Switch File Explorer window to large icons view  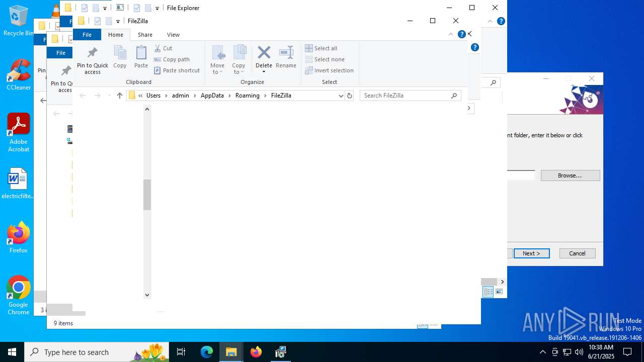[x=499, y=292]
